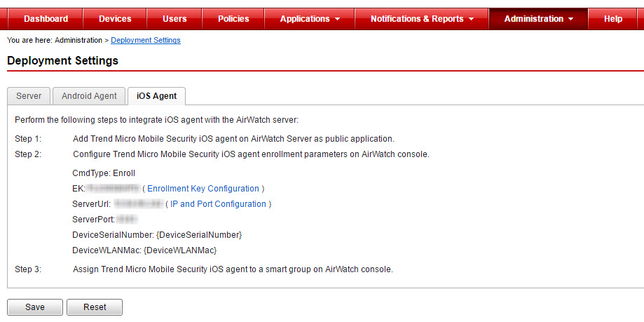Open the Enrollment Key Configuration link
This screenshot has height=322, width=644.
(203, 189)
